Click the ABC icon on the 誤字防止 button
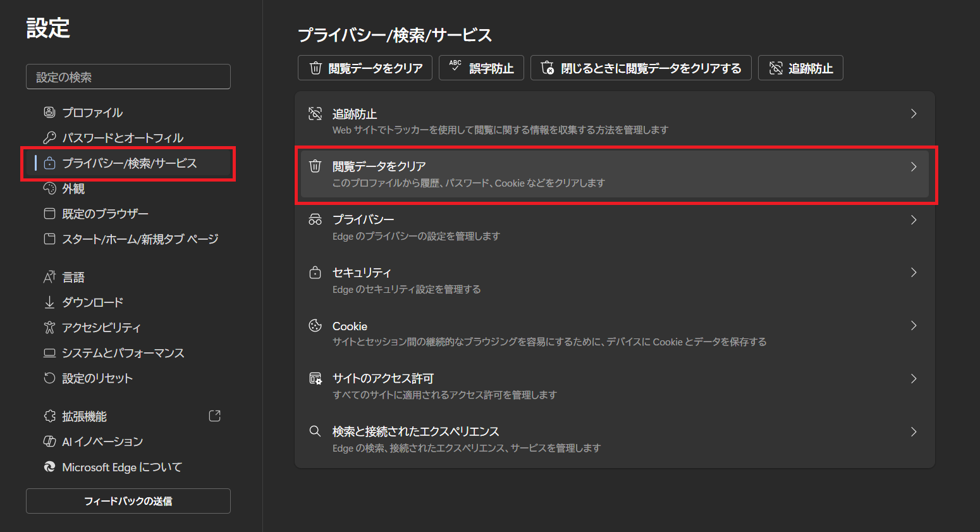 click(455, 67)
